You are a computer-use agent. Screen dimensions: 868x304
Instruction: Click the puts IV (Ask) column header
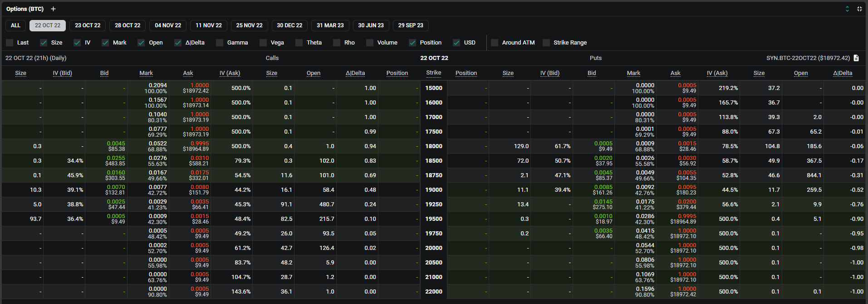coord(717,73)
